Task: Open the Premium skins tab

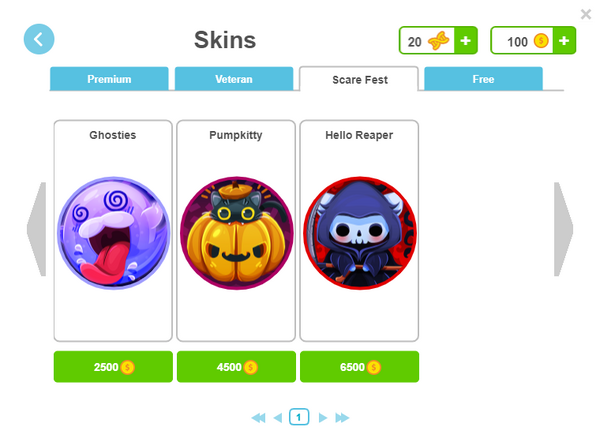Action: [109, 79]
